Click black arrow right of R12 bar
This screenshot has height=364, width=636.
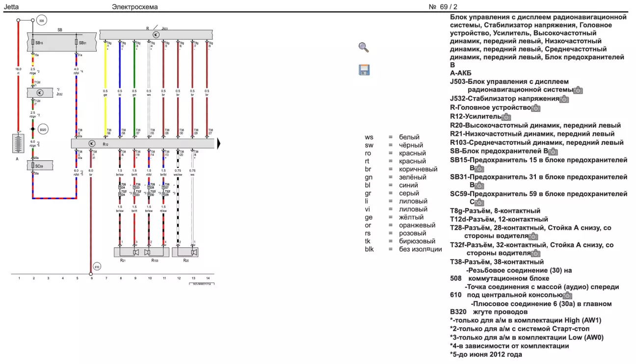pyautogui.click(x=219, y=143)
